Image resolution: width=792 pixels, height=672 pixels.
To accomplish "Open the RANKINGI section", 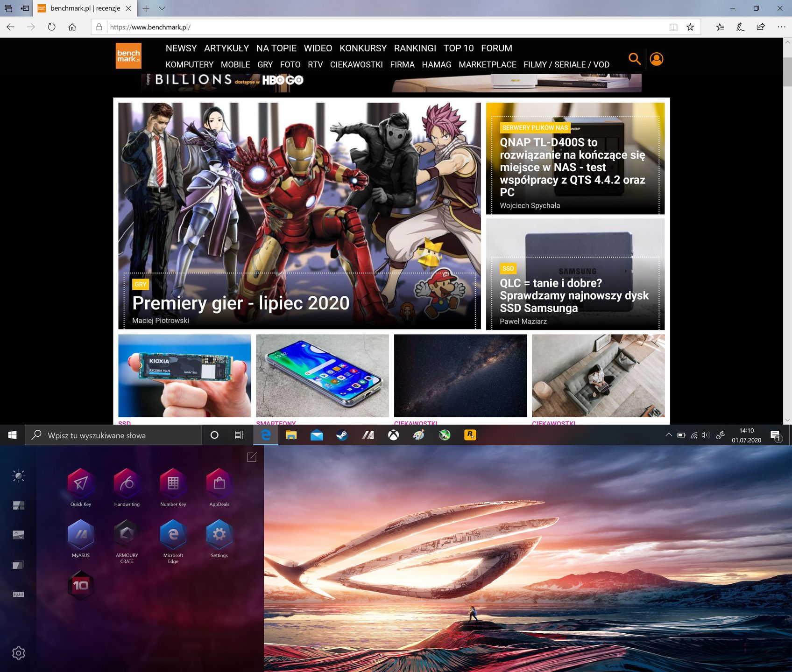I will coord(415,48).
